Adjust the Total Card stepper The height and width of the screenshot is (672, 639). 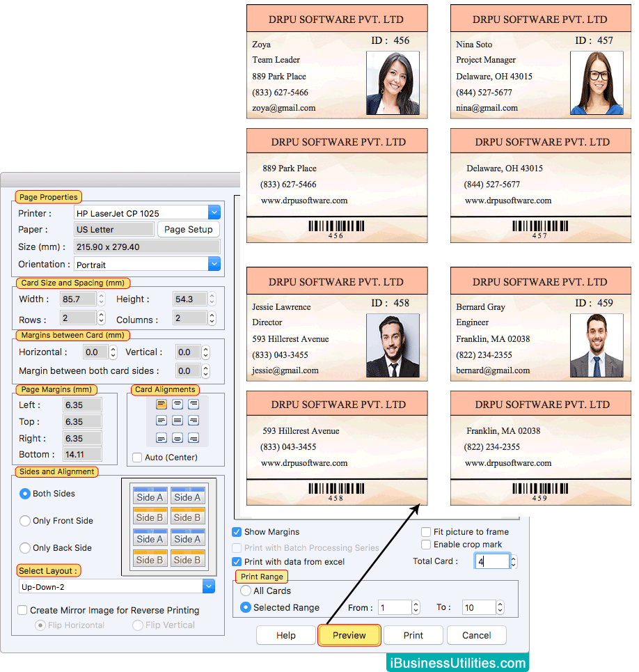tap(514, 561)
